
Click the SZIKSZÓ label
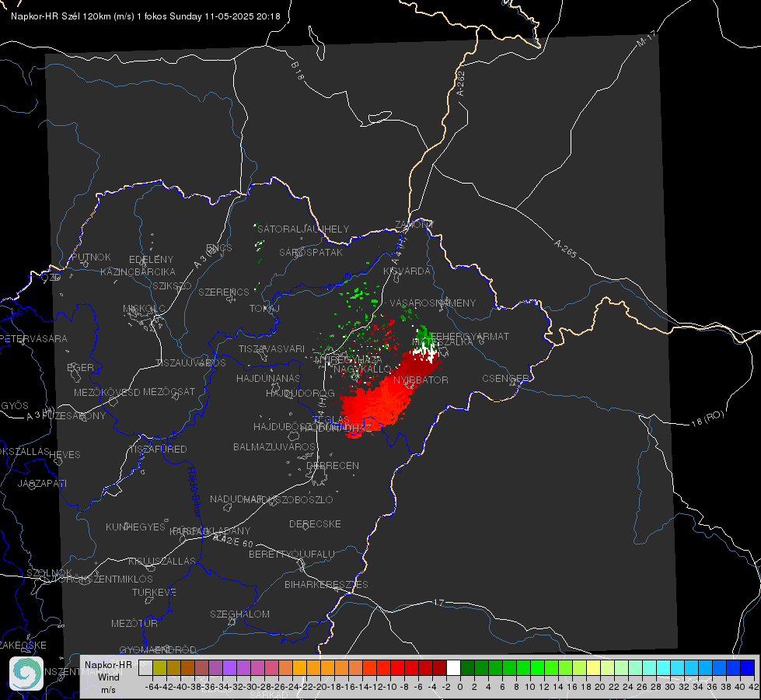pos(172,285)
